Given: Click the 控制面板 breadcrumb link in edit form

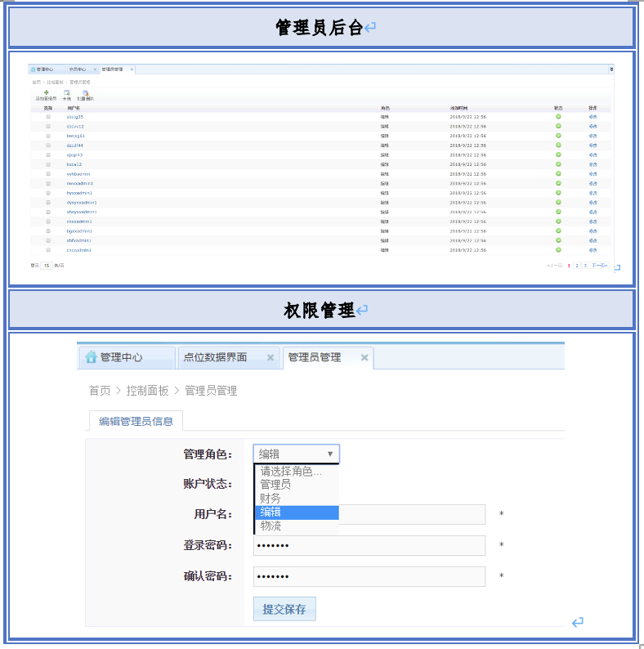Looking at the screenshot, I should pyautogui.click(x=148, y=391).
